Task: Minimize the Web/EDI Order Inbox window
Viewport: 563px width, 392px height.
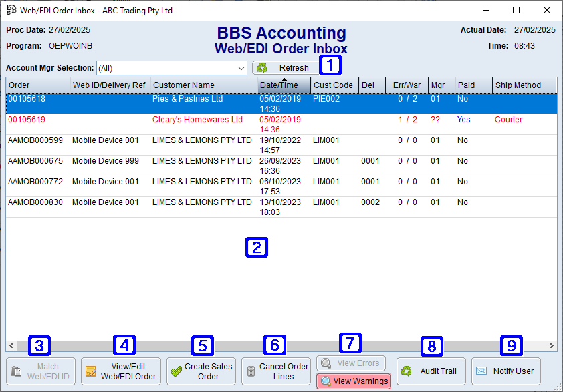Action: pyautogui.click(x=486, y=10)
